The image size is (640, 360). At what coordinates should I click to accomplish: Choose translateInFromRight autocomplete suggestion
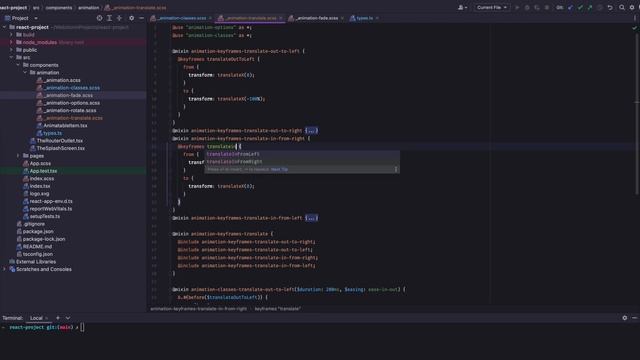tap(302, 162)
